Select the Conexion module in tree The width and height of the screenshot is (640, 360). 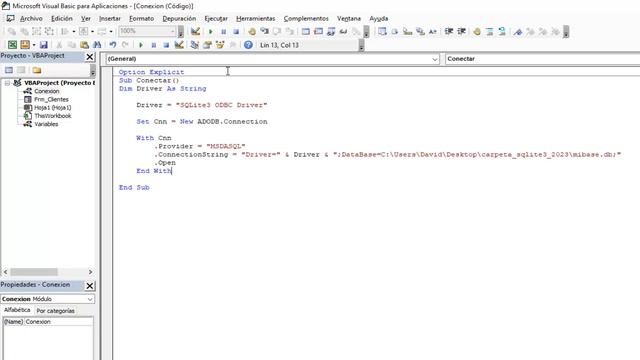(47, 91)
